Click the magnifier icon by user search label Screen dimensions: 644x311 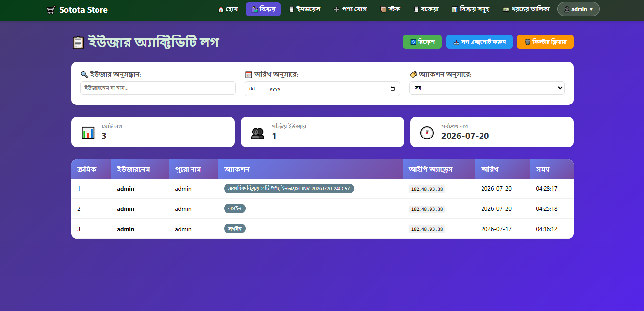pyautogui.click(x=84, y=75)
